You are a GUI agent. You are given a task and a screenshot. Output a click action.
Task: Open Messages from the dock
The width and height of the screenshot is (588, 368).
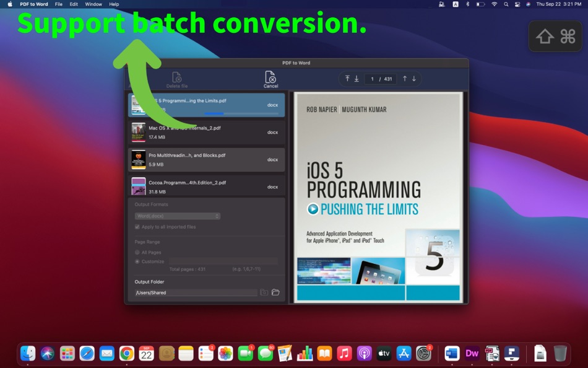pos(265,353)
